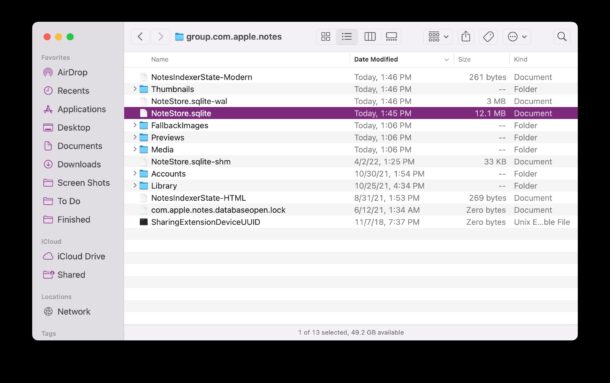
Task: Click the NoteStore.sqlite document icon
Action: click(x=144, y=113)
